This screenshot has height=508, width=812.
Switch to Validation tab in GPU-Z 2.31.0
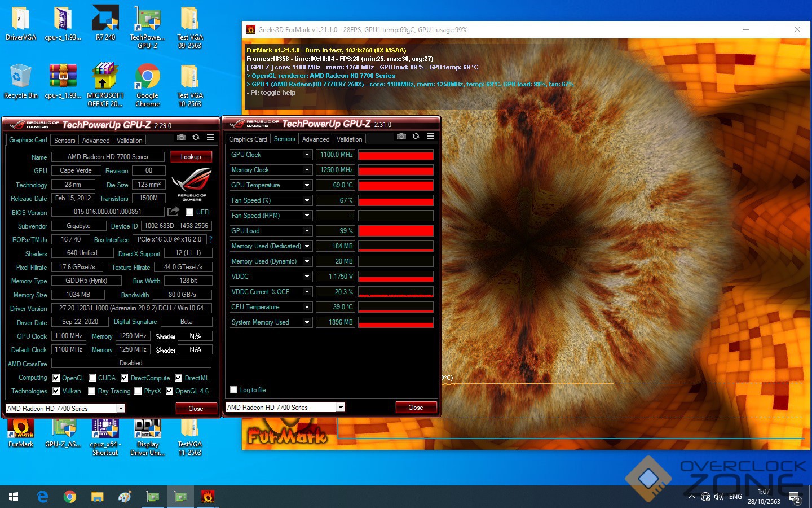click(x=349, y=139)
